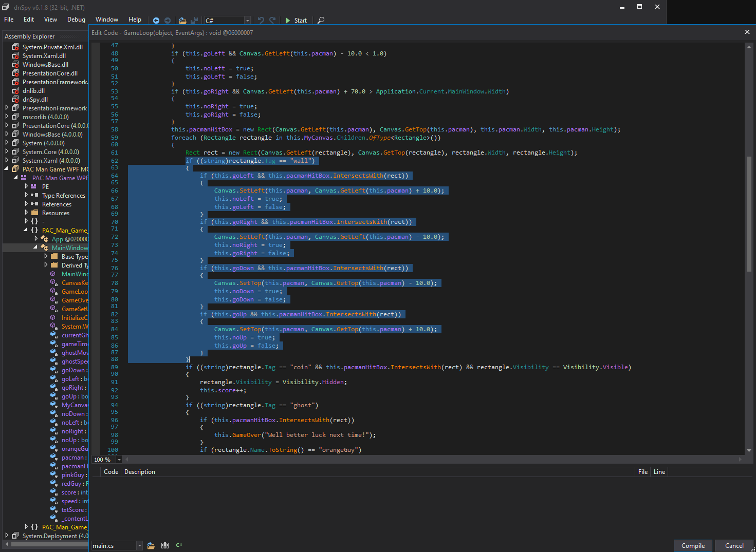The image size is (756, 552).
Task: Click the Compile button
Action: (693, 545)
